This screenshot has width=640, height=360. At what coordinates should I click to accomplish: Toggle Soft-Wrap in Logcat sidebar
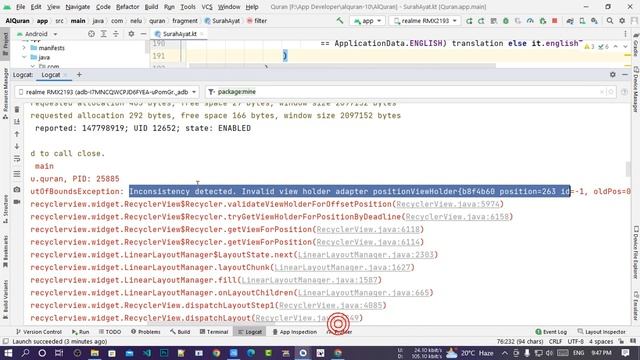pos(17,159)
